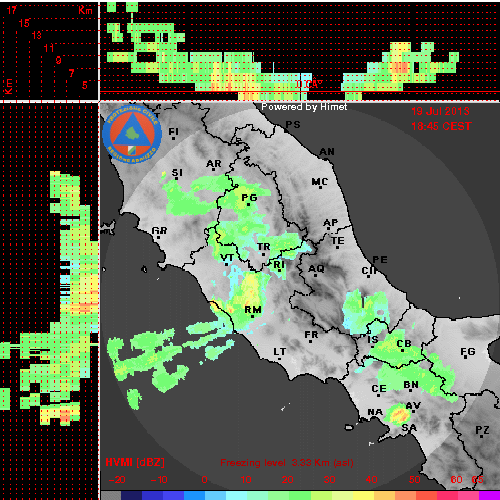The image size is (500, 500).
Task: Click the purple swatch ending the color bar
Action: [x=489, y=496]
